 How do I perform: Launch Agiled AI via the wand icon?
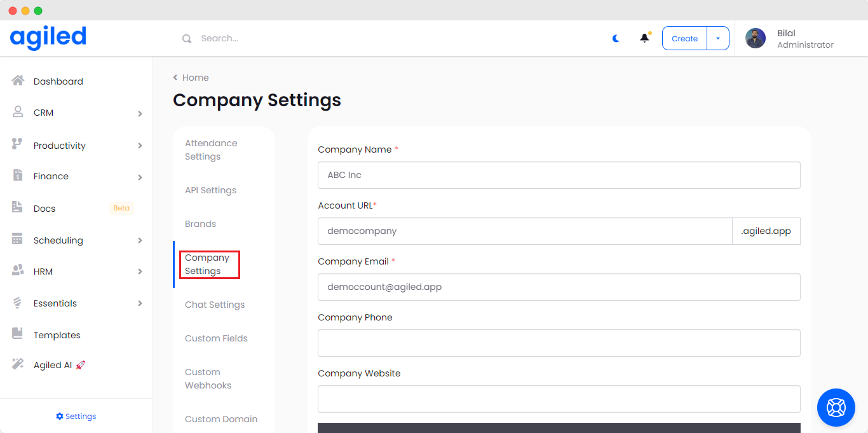pyautogui.click(x=18, y=364)
